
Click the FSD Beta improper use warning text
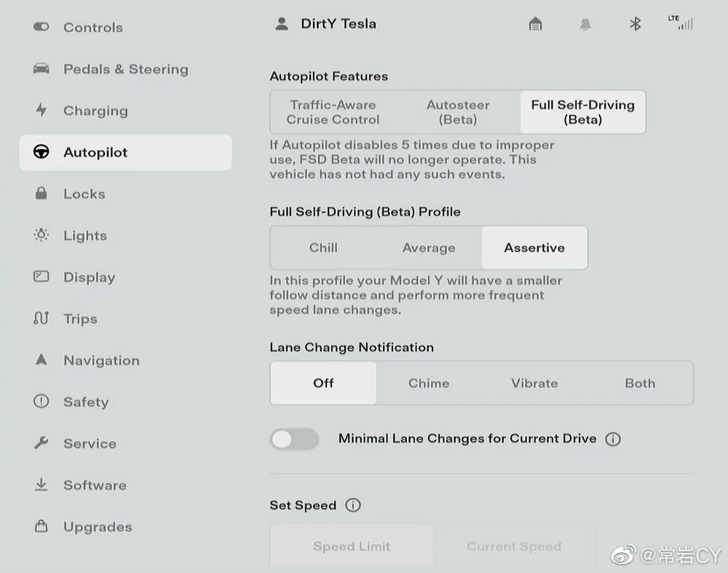(x=412, y=159)
